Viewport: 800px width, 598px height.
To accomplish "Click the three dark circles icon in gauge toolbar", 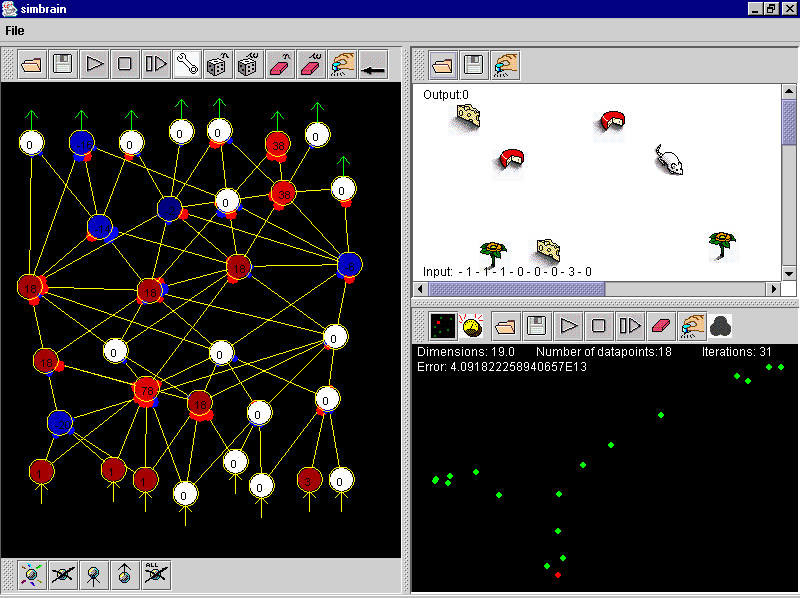I will click(720, 325).
